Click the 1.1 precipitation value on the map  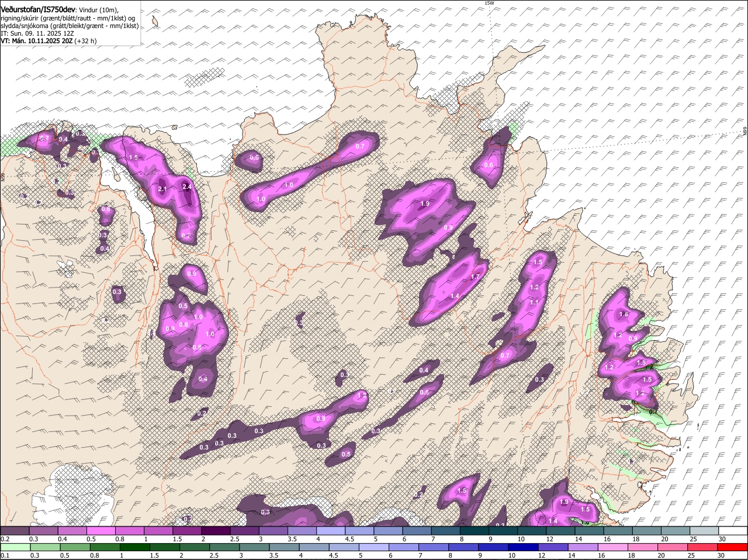(x=534, y=303)
